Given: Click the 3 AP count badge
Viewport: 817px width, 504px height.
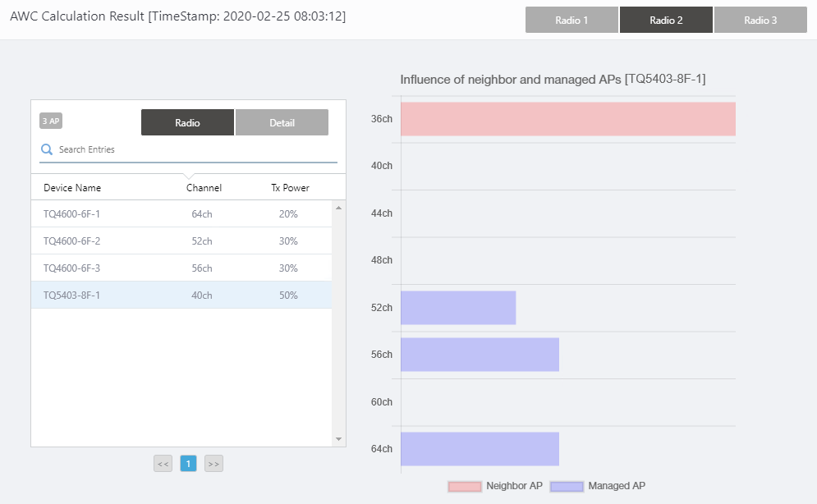Looking at the screenshot, I should point(51,121).
